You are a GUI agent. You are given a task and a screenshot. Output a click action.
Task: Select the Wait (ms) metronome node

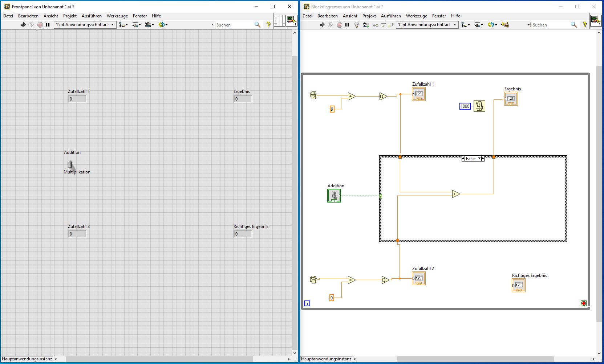[x=479, y=106]
